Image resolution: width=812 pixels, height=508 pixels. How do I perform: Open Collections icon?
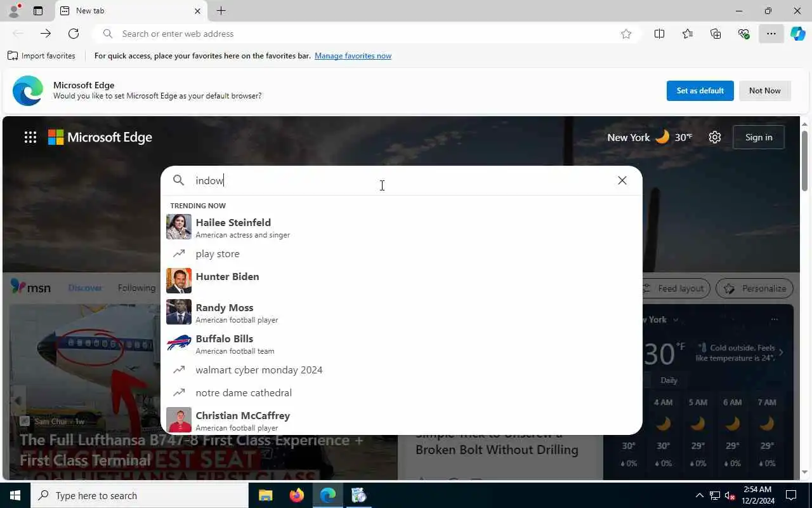(716, 34)
